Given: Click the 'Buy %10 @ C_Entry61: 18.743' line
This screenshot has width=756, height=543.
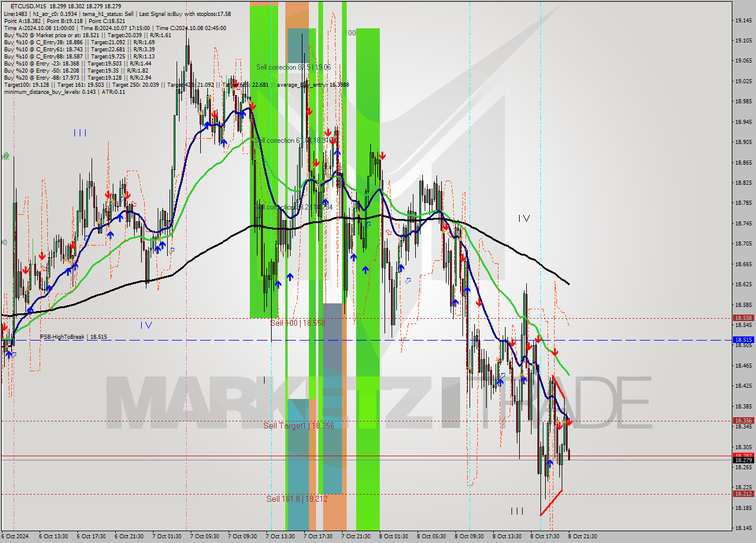Looking at the screenshot, I should tap(79, 49).
